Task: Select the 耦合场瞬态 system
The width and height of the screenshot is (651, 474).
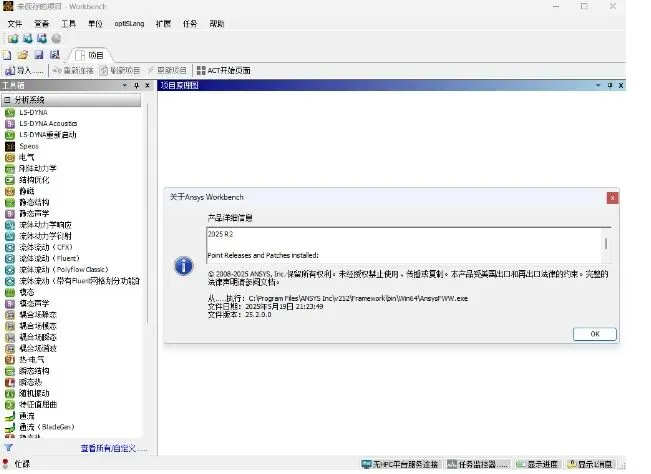Action: tap(31, 337)
